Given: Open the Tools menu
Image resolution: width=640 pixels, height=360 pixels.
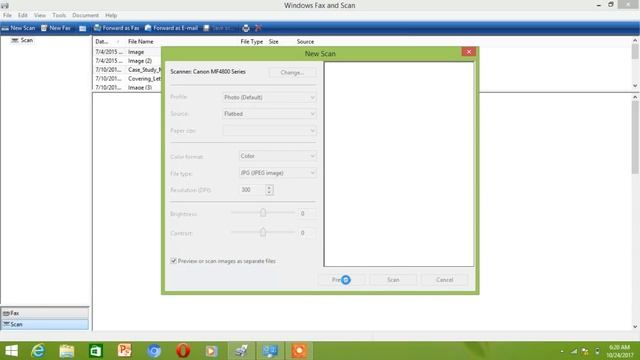Looking at the screenshot, I should 59,16.
